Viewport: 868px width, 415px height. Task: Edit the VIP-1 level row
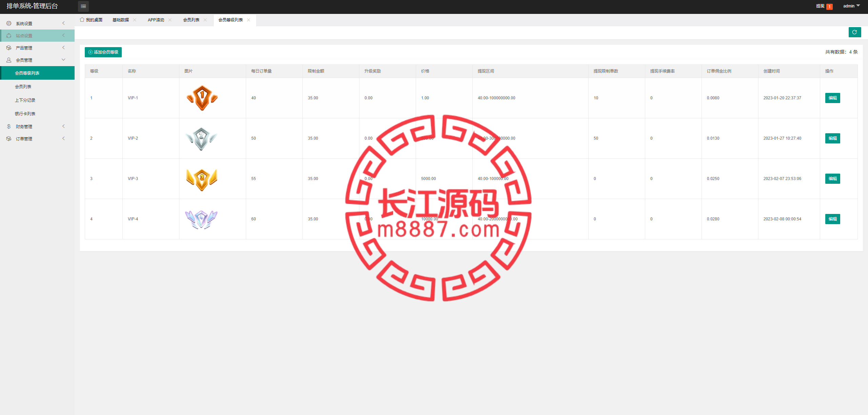(x=832, y=98)
